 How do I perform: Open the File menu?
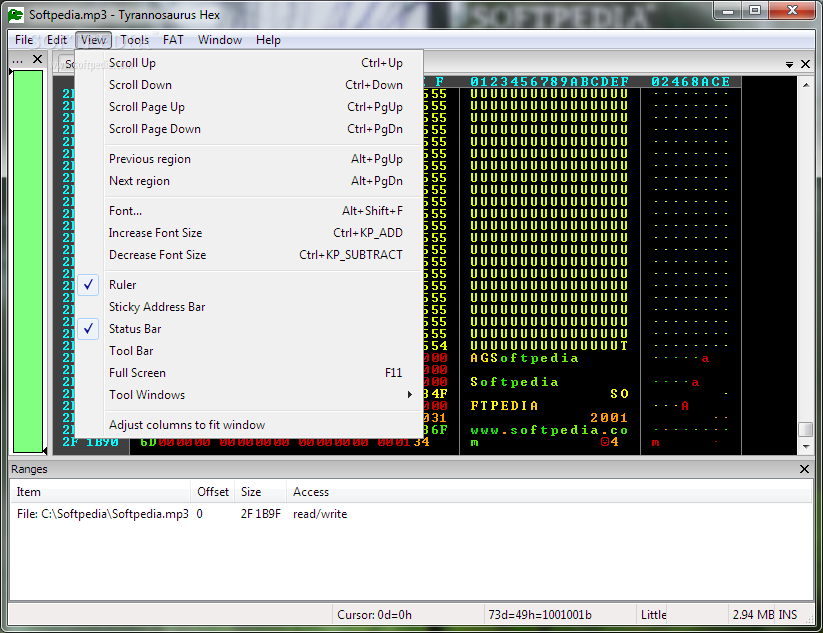pyautogui.click(x=24, y=40)
